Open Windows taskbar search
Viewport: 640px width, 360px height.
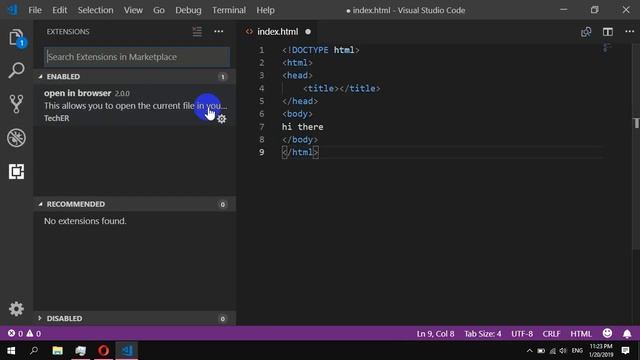pyautogui.click(x=34, y=351)
